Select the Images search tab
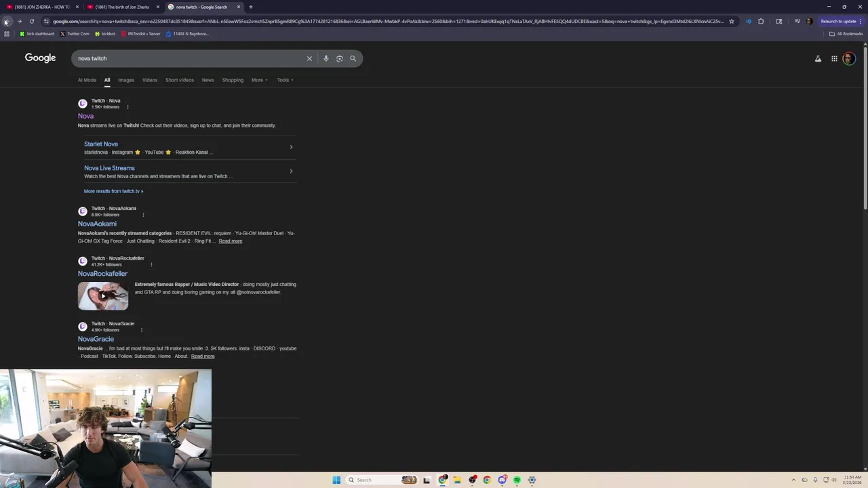This screenshot has width=868, height=488. pyautogui.click(x=126, y=80)
